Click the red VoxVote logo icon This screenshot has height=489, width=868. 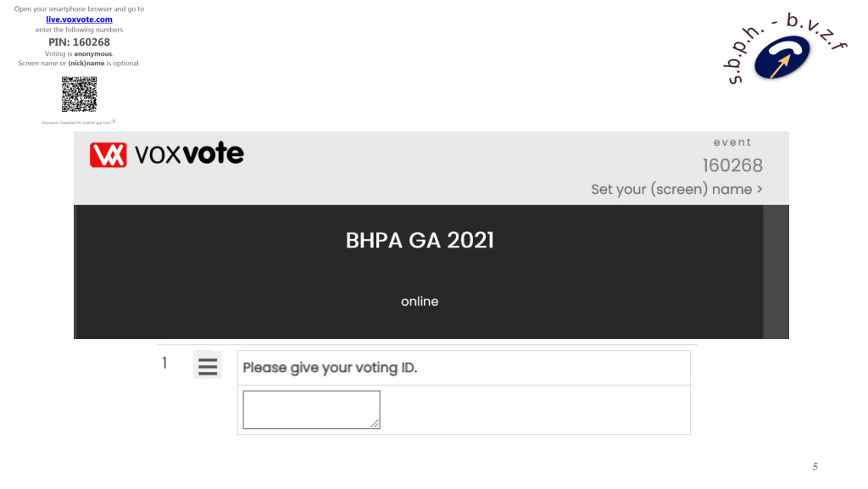click(108, 155)
